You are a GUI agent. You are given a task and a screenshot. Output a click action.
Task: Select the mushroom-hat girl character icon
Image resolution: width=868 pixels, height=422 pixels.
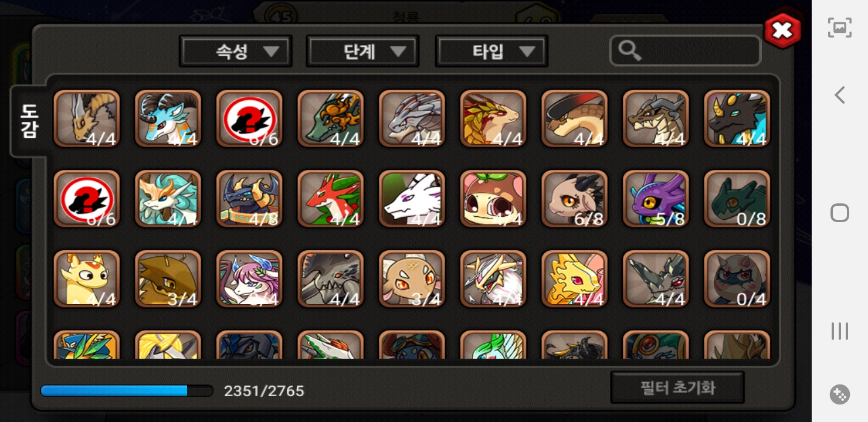[x=493, y=199]
